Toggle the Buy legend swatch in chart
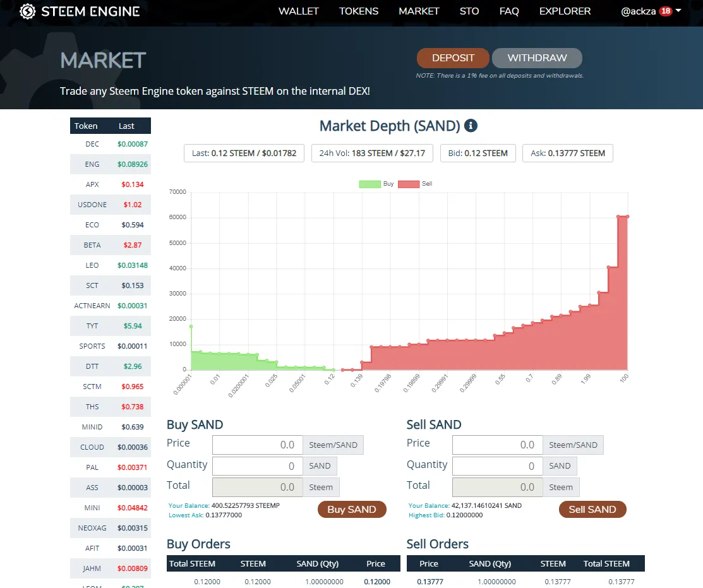 370,184
